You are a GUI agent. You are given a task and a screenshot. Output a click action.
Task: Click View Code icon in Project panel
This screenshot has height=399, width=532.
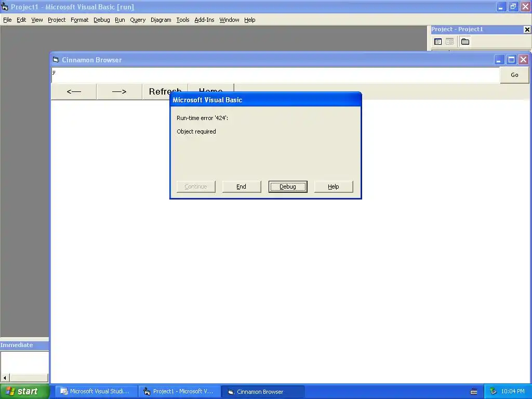coord(438,42)
